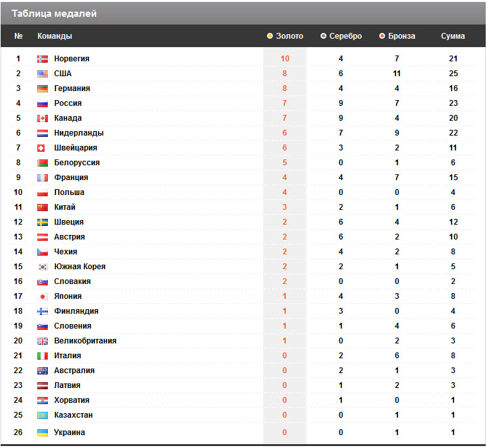Click the Canada flag icon

[43, 118]
